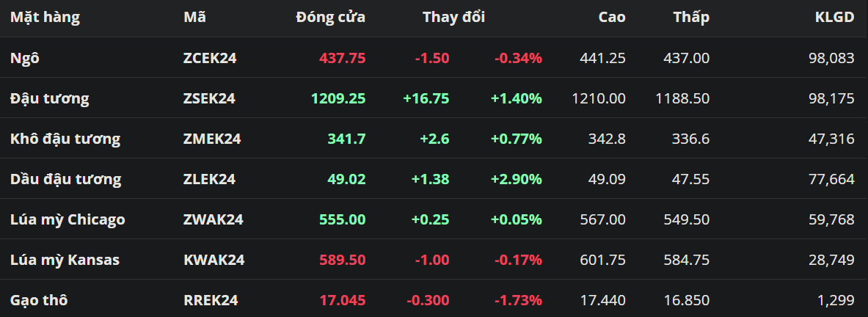The width and height of the screenshot is (868, 317).
Task: Select Khô đậu tương commodity name
Action: pos(65,139)
